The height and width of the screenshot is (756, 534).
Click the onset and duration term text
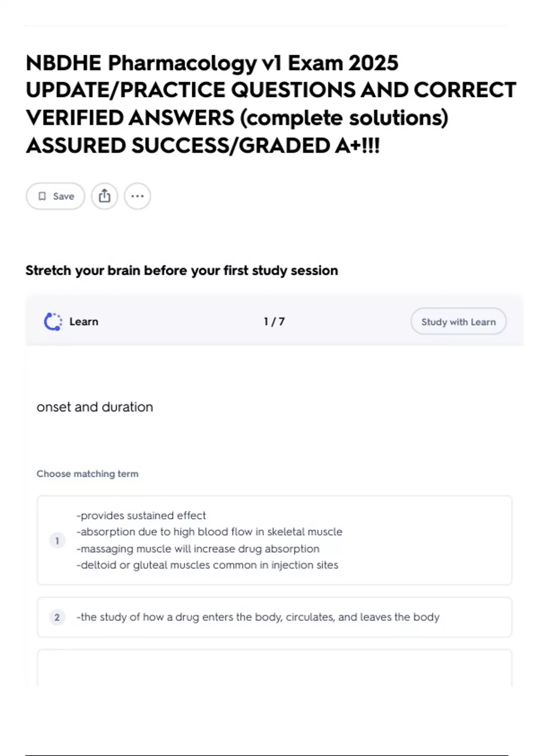pyautogui.click(x=95, y=407)
